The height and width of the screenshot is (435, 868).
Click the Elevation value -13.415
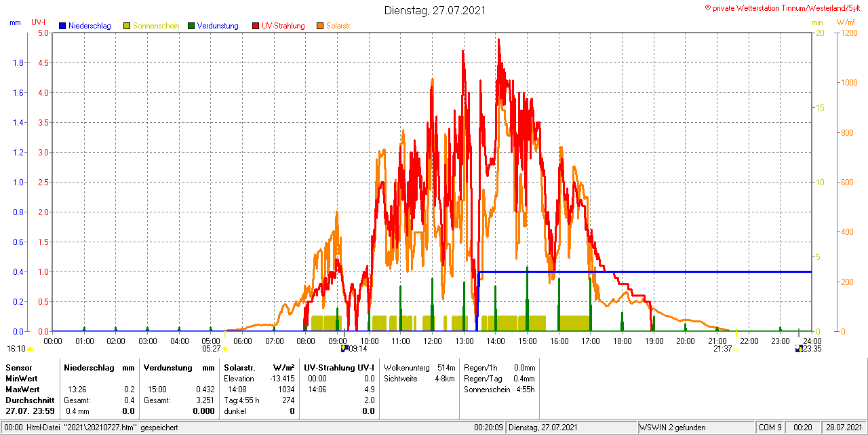[x=282, y=378]
